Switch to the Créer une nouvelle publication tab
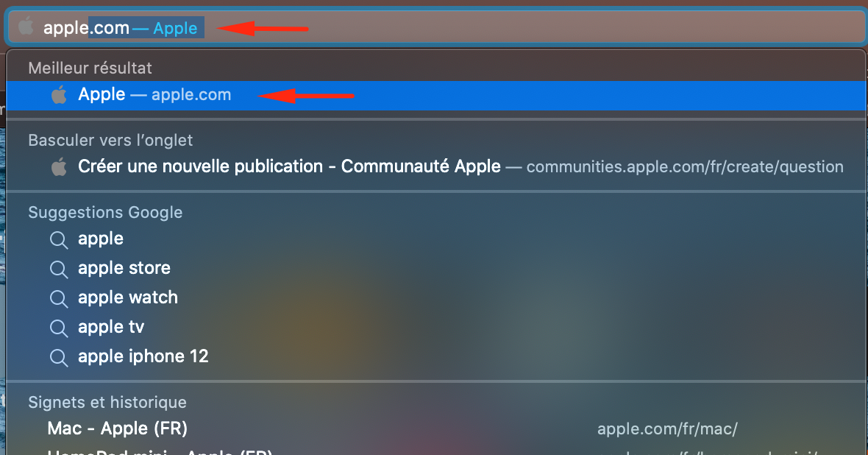Viewport: 868px width, 455px height. coord(436,167)
